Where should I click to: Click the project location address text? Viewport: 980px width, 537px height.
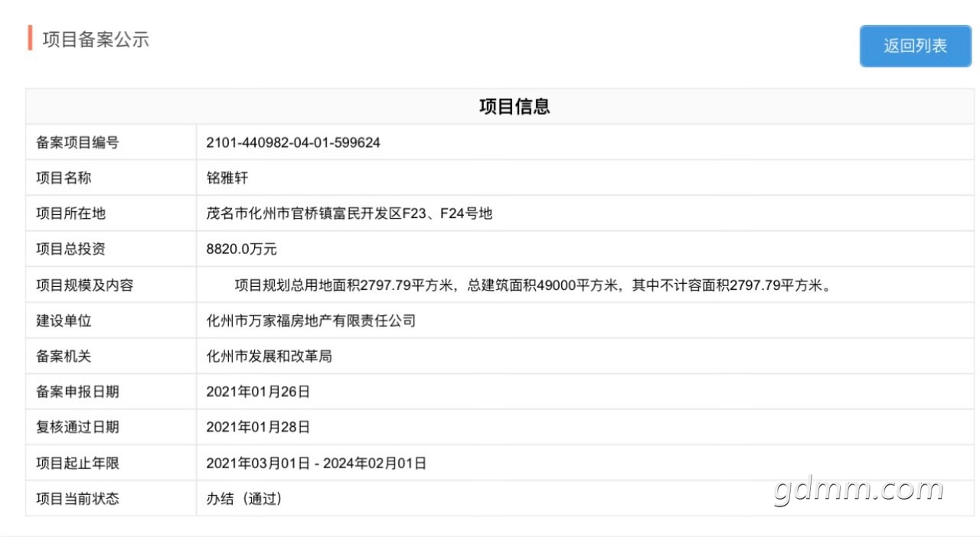[x=349, y=213]
